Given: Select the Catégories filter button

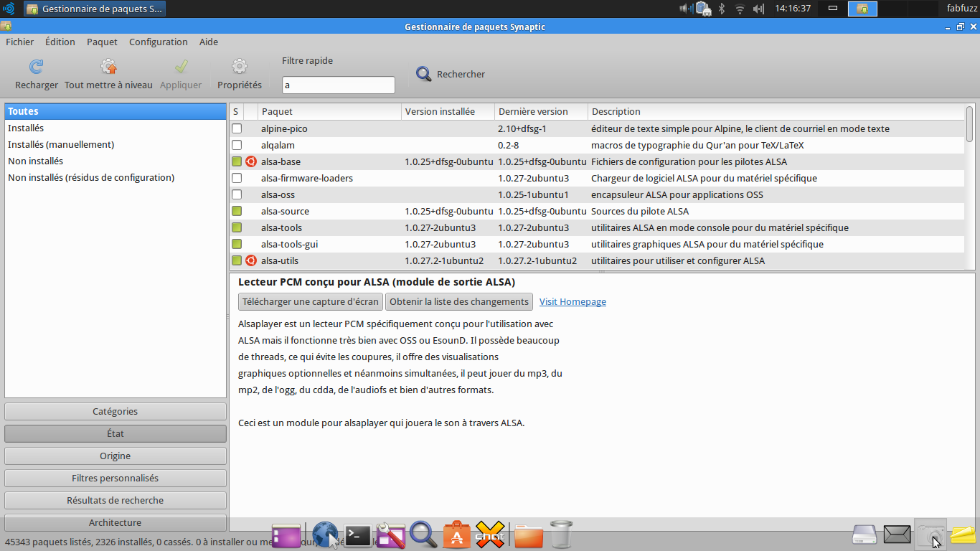Looking at the screenshot, I should click(x=116, y=411).
